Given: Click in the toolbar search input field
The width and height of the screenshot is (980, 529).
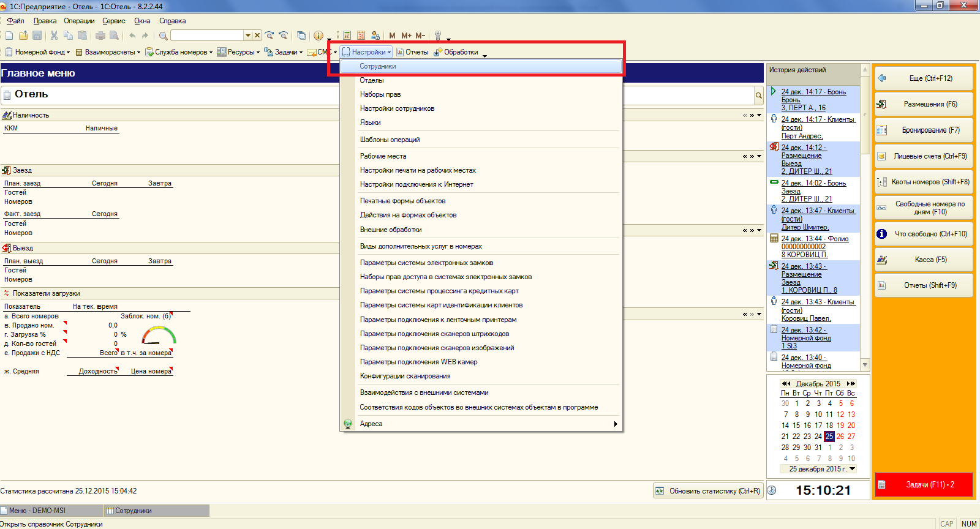Looking at the screenshot, I should 207,36.
